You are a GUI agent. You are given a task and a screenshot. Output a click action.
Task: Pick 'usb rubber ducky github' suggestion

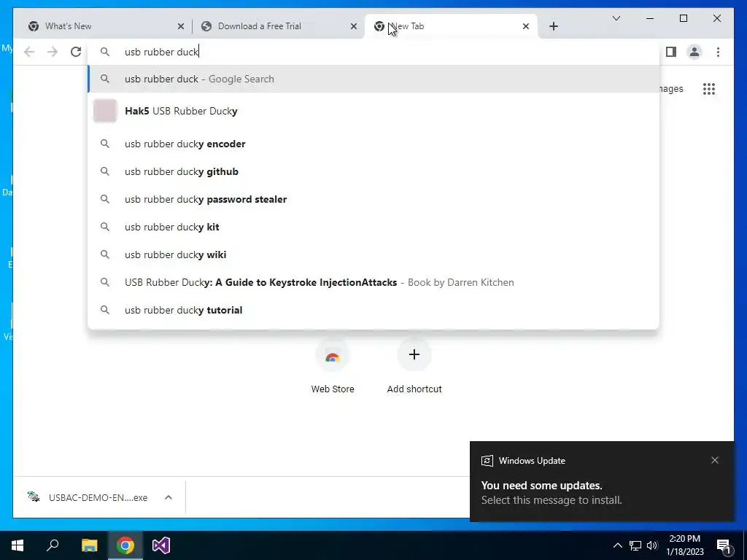(373, 171)
